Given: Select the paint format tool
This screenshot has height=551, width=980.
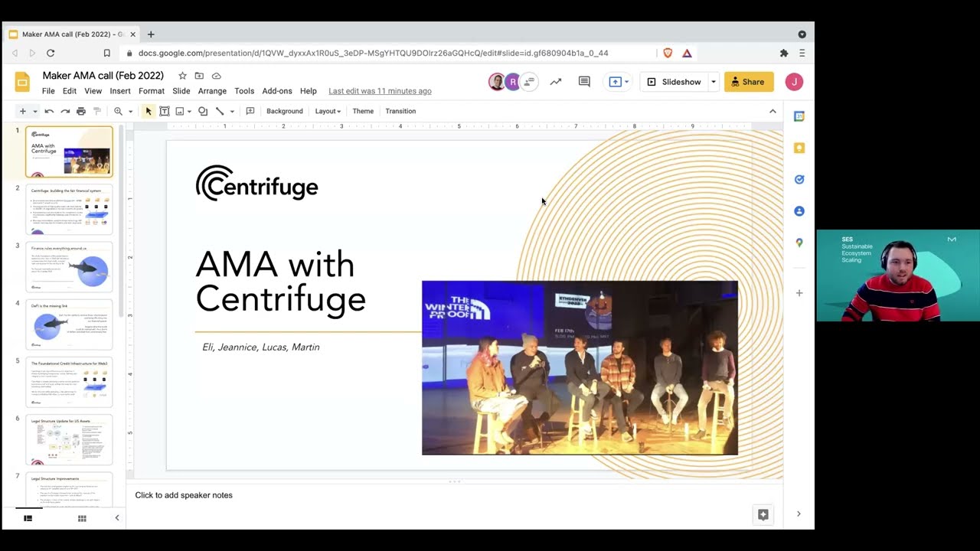Looking at the screenshot, I should click(x=97, y=111).
